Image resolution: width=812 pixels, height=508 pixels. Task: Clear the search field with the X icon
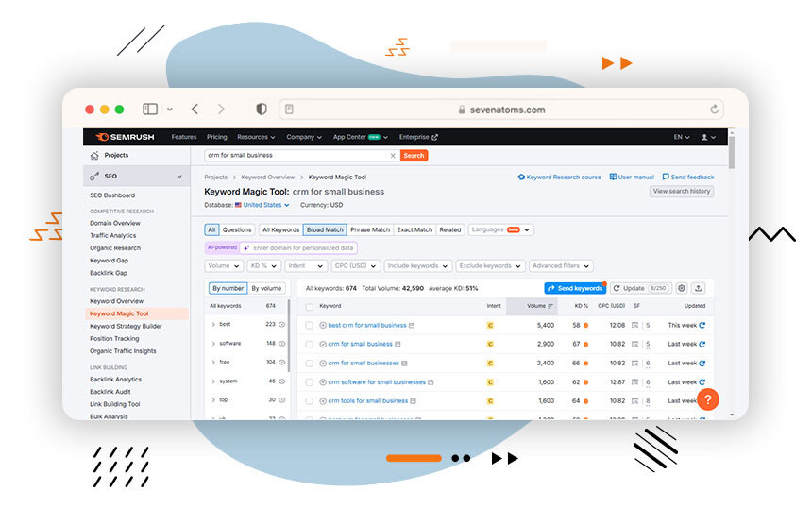point(393,156)
